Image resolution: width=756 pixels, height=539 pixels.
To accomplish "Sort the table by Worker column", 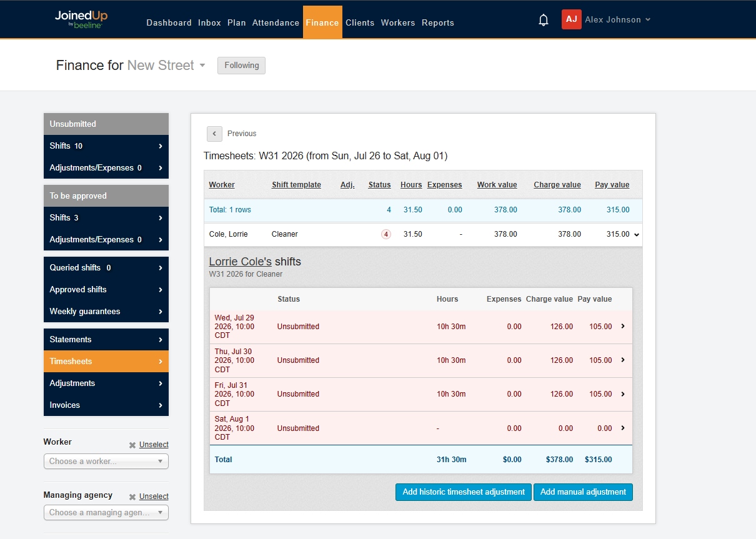I will [222, 185].
